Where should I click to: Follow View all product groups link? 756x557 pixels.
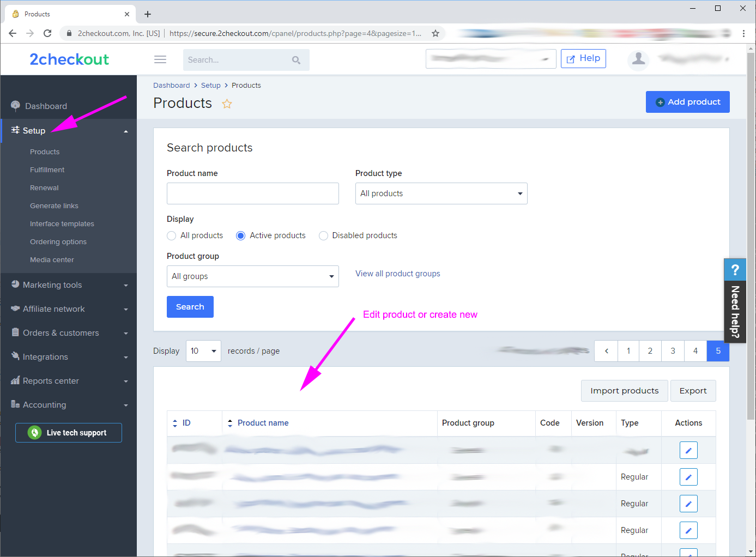[x=398, y=274]
